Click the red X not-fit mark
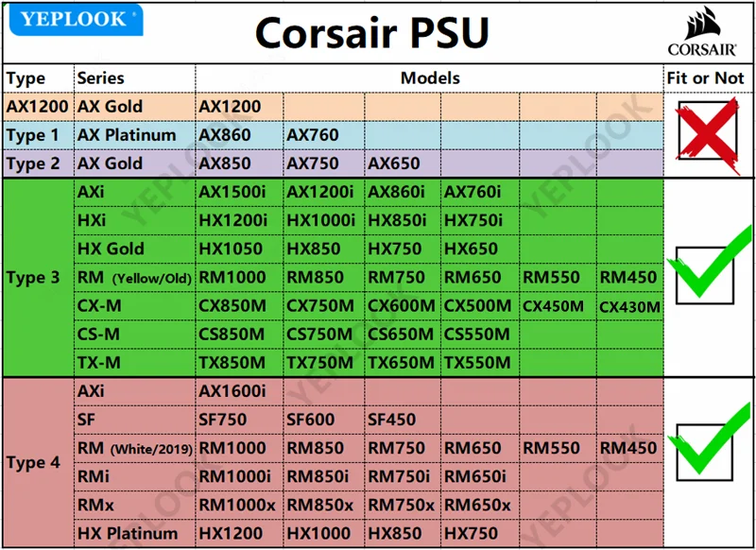 (x=708, y=134)
